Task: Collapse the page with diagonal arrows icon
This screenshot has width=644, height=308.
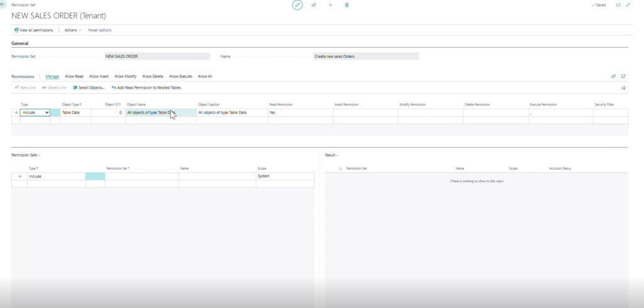Action: point(628,5)
